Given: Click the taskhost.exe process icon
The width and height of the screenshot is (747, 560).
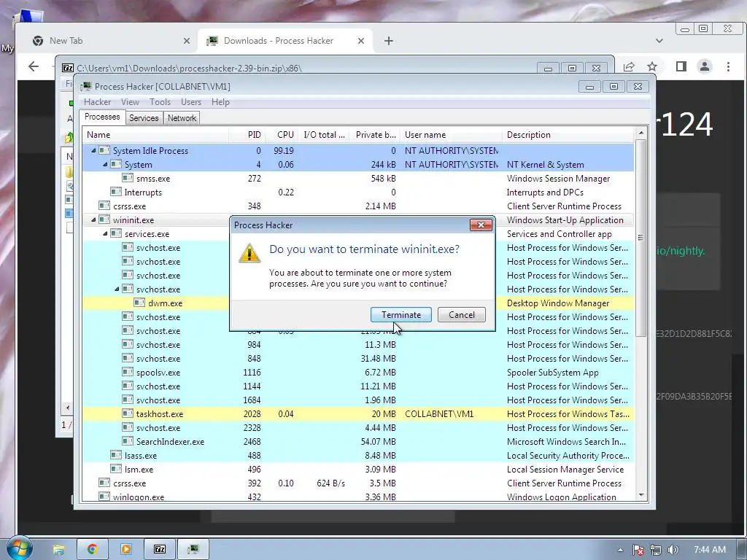Looking at the screenshot, I should 127,413.
